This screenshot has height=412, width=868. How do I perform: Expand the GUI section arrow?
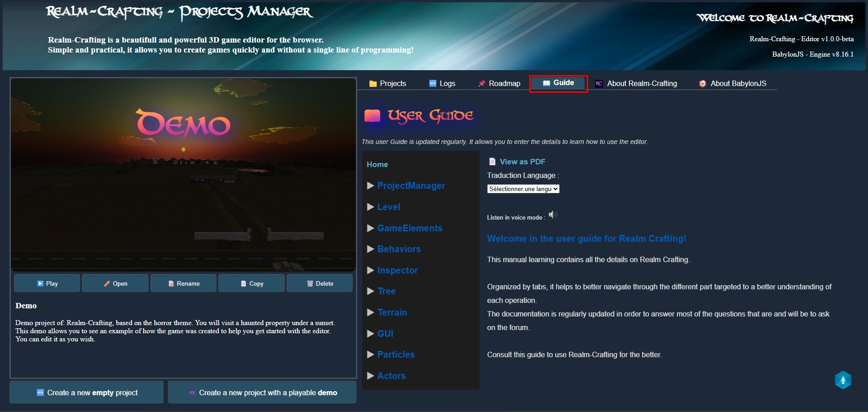pyautogui.click(x=370, y=334)
